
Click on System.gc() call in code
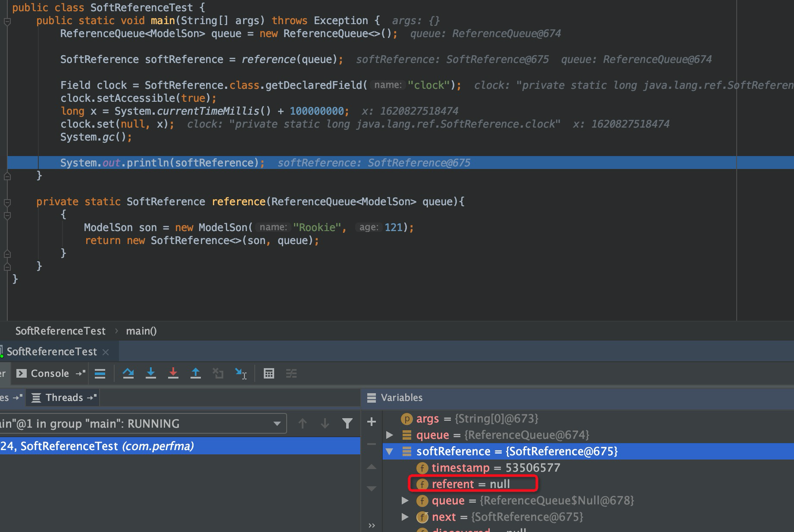pos(96,137)
